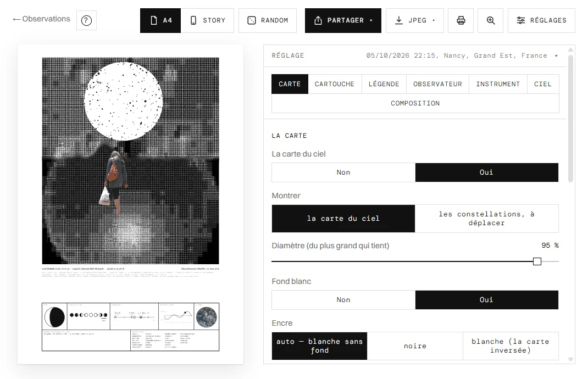Select the Instrument tab
The width and height of the screenshot is (588, 379).
coord(498,84)
